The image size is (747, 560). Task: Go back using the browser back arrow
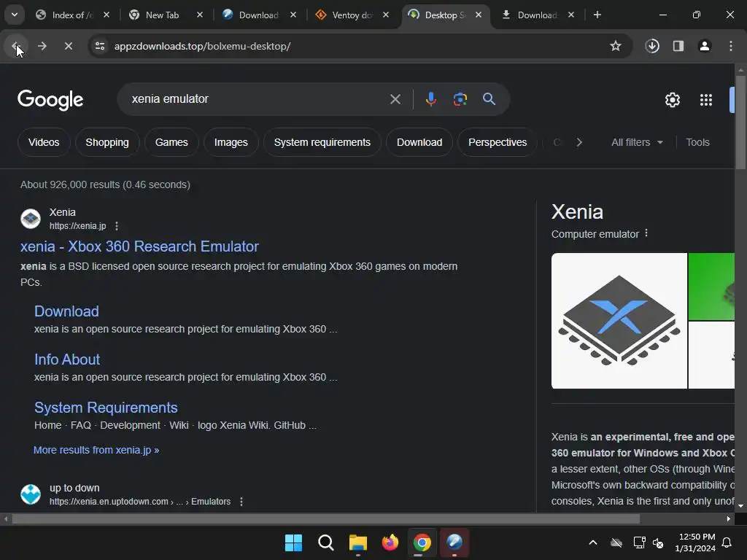coord(16,46)
